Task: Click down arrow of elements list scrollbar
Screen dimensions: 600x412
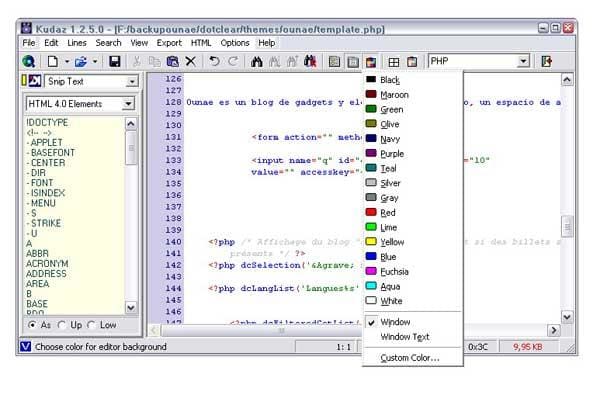Action: tap(130, 307)
